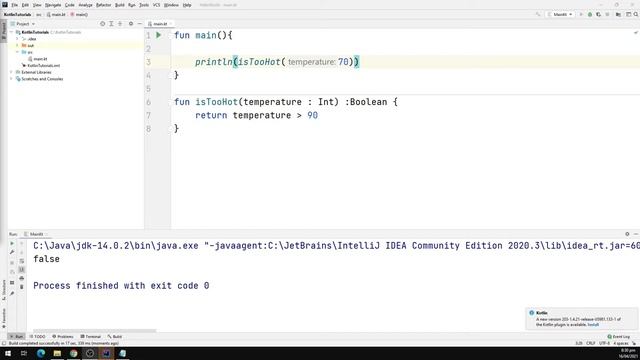Collapse the src folder
The image size is (640, 360).
click(x=17, y=52)
